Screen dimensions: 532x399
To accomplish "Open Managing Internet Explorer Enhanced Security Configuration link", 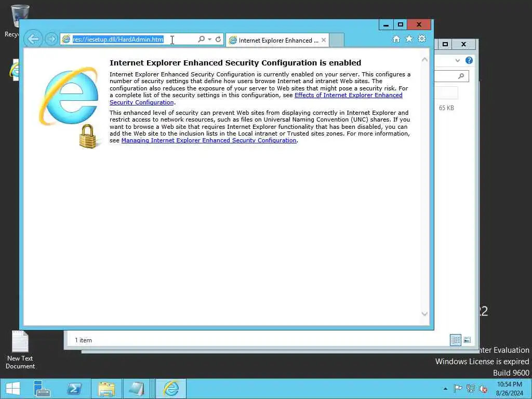I will pyautogui.click(x=209, y=140).
